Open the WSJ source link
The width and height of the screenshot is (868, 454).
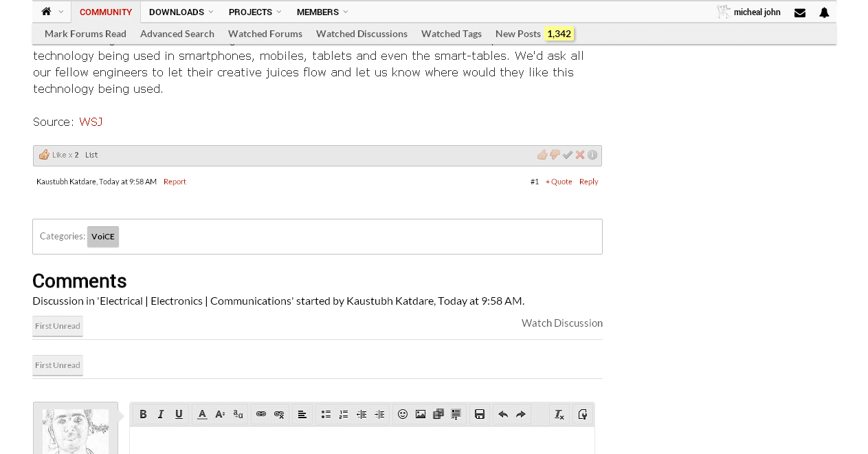tap(91, 122)
